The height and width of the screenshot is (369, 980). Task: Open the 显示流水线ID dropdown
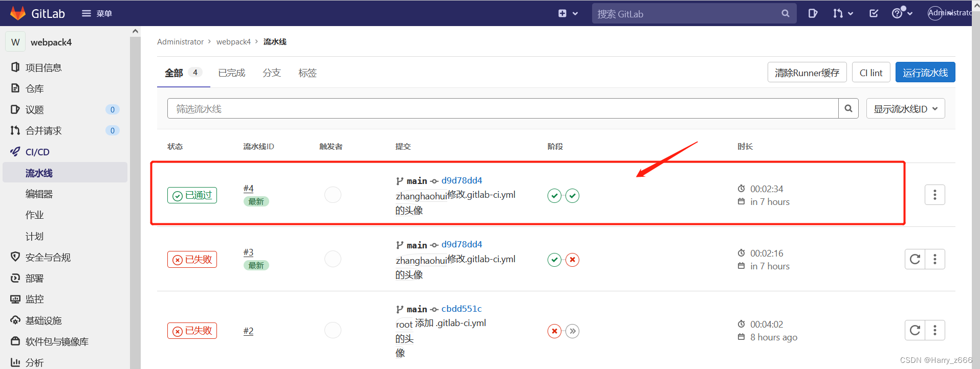click(x=905, y=108)
